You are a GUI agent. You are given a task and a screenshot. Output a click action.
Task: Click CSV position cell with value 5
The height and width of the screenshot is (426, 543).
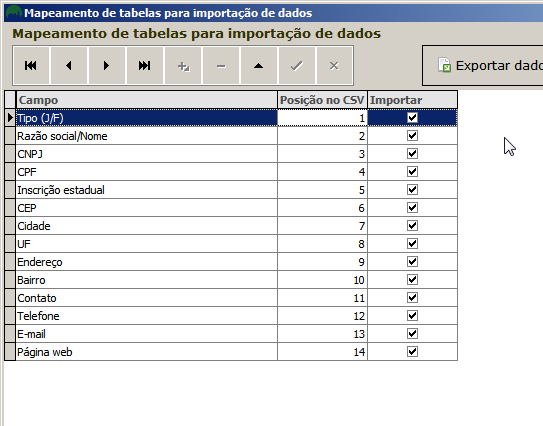tap(322, 190)
